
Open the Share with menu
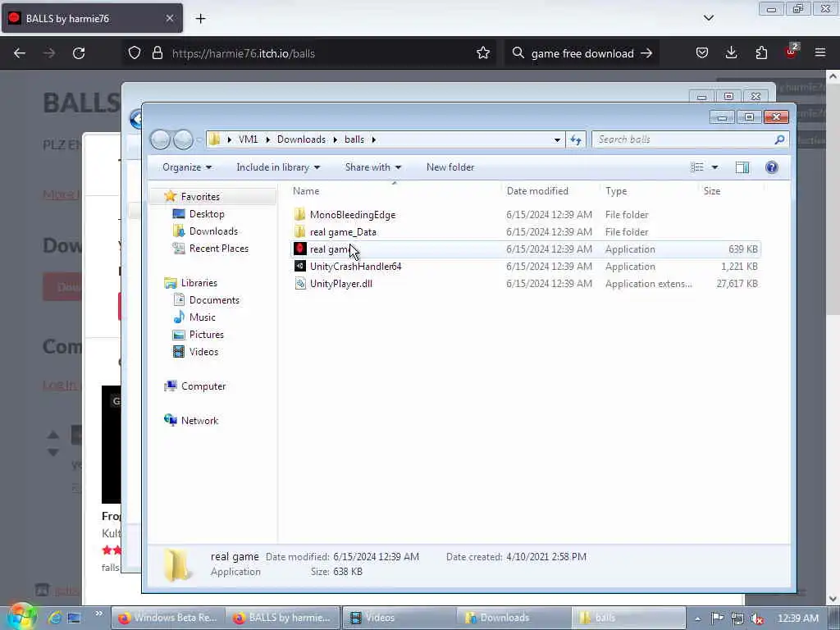tap(373, 167)
